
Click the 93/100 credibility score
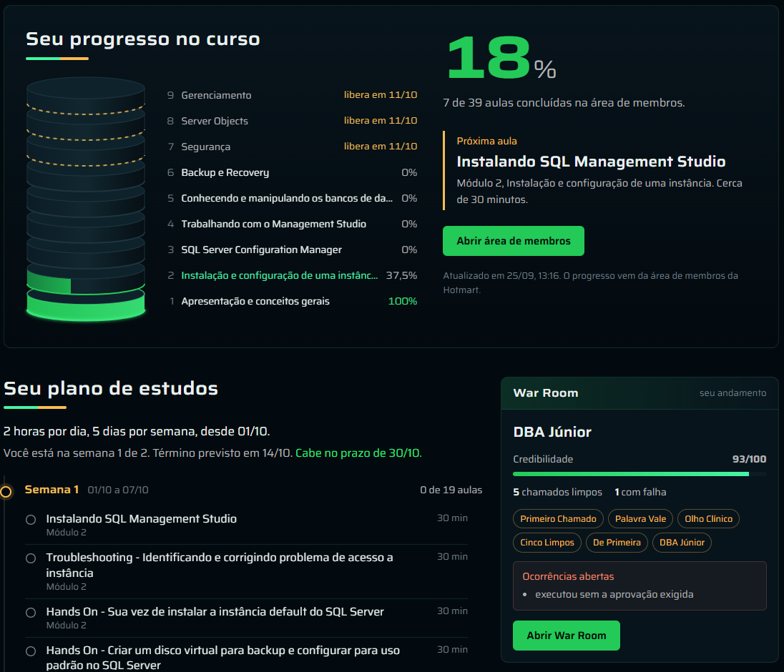pos(749,459)
